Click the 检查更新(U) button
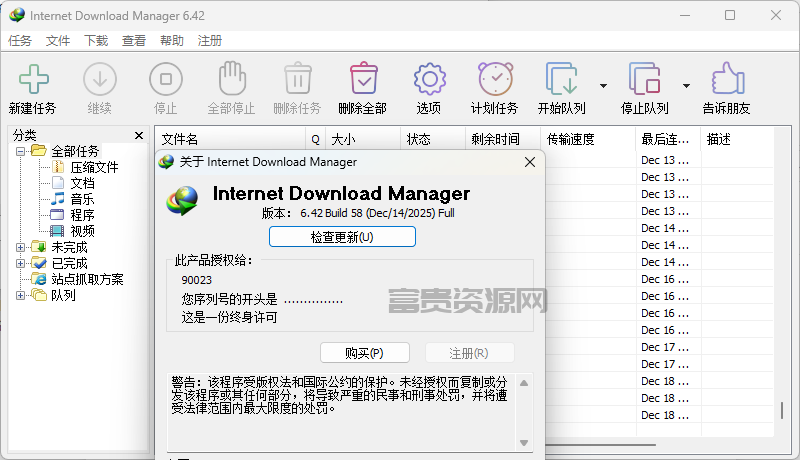This screenshot has width=800, height=460. (342, 237)
